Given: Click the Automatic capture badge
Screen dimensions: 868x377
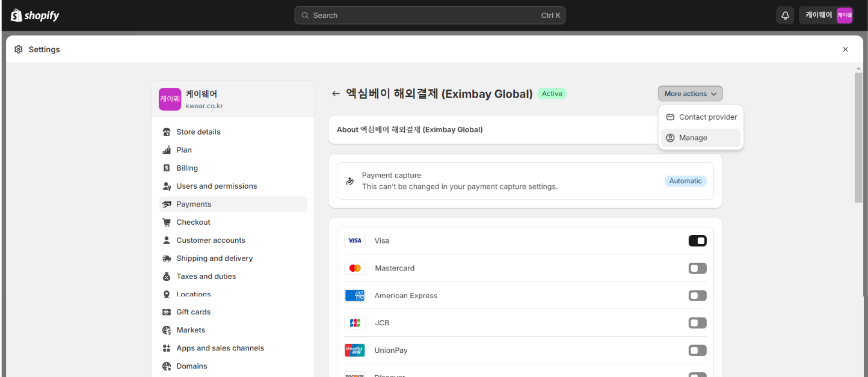Looking at the screenshot, I should click(685, 181).
